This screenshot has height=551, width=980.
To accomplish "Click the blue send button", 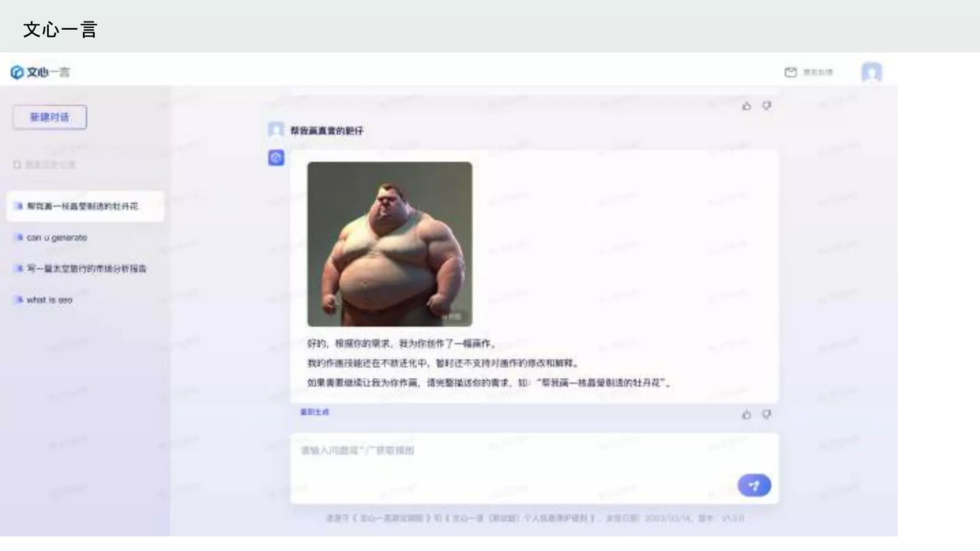I will coord(754,485).
